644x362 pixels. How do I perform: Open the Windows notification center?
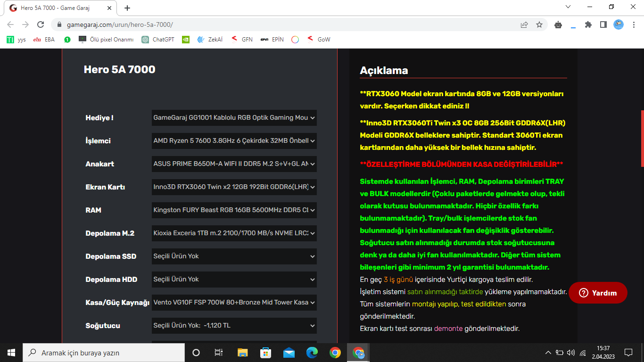coord(628,353)
